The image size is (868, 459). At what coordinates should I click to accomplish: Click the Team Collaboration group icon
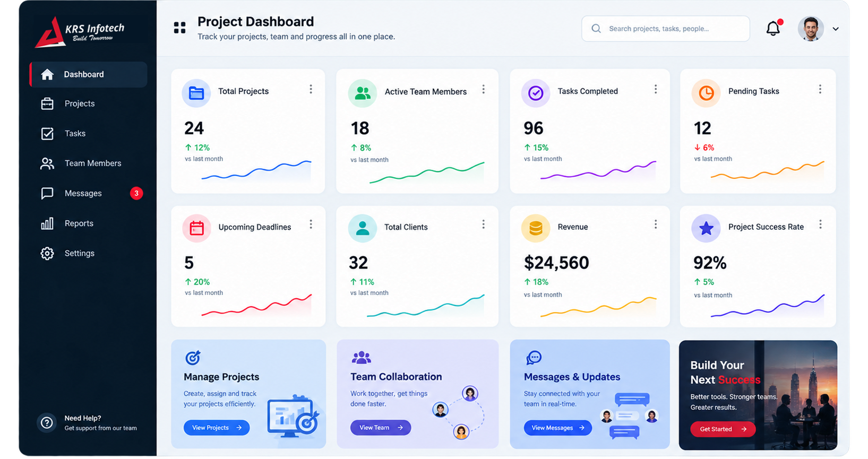361,358
